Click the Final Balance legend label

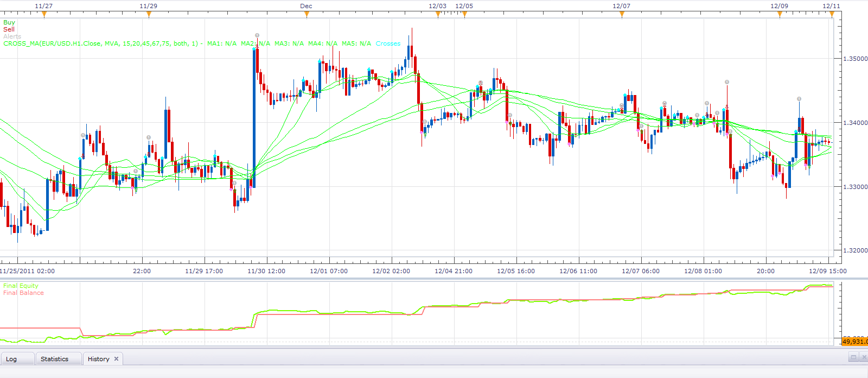coord(23,293)
